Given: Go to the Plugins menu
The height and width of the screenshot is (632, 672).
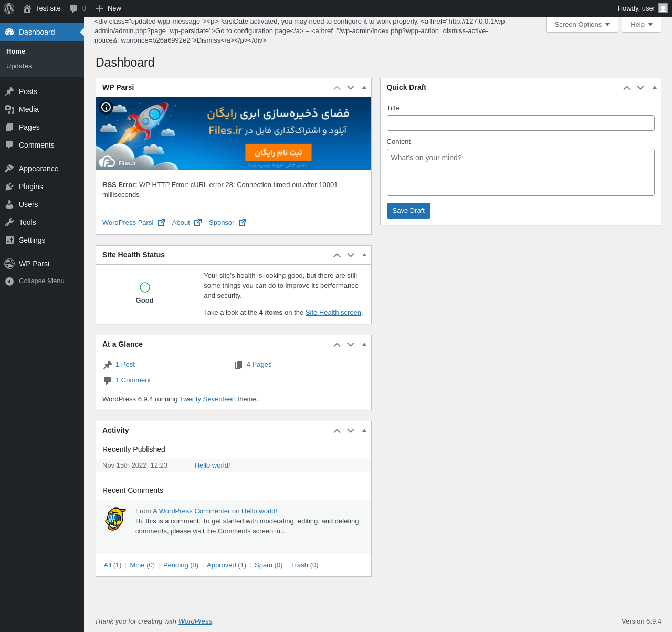Looking at the screenshot, I should [x=42, y=187].
